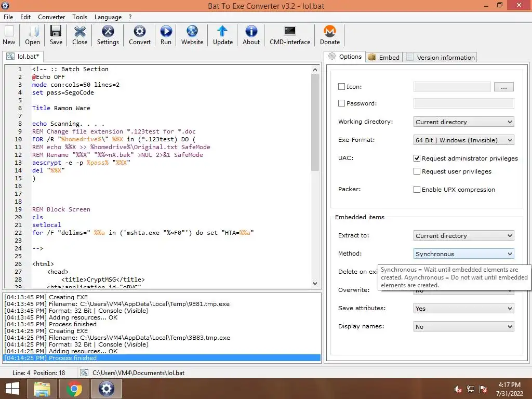Open the Converter menu
The width and height of the screenshot is (532, 399).
[x=51, y=17]
